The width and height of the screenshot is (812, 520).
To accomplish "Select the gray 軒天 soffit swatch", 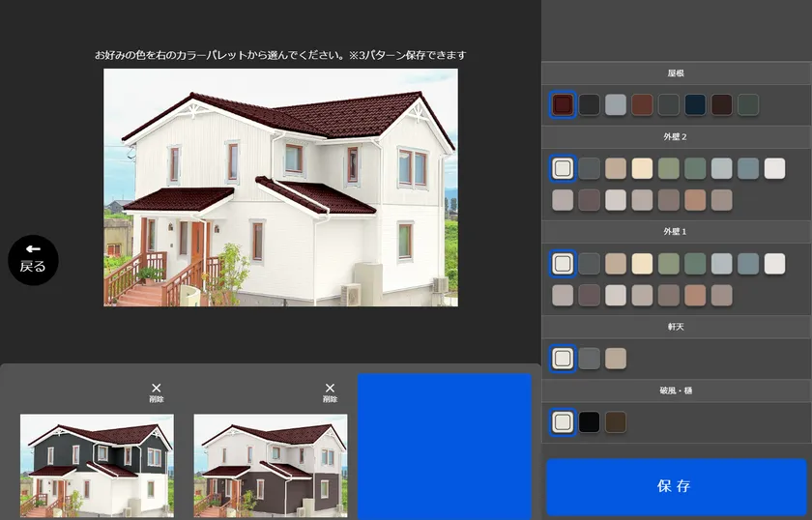I will click(590, 359).
